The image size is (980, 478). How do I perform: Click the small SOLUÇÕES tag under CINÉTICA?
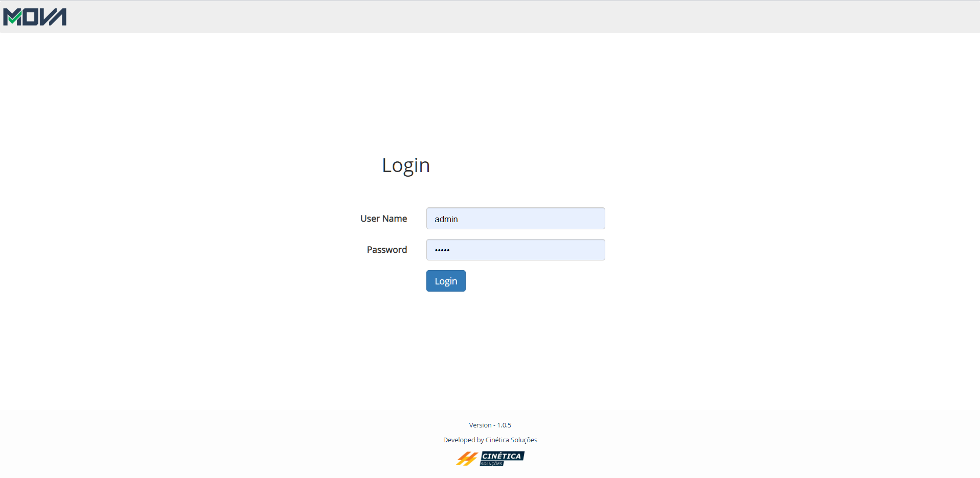pos(491,464)
